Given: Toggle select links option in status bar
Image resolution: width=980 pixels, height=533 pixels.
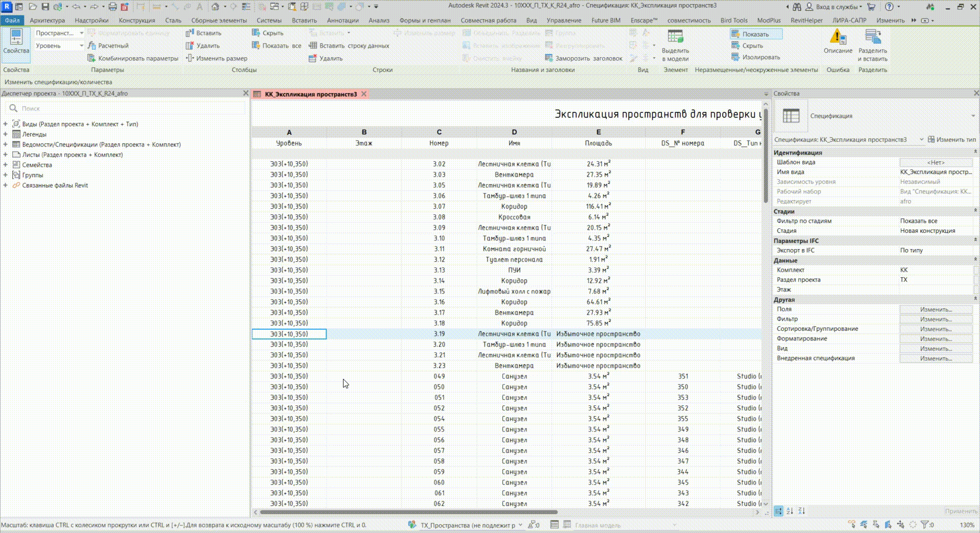Looking at the screenshot, I should coord(851,525).
